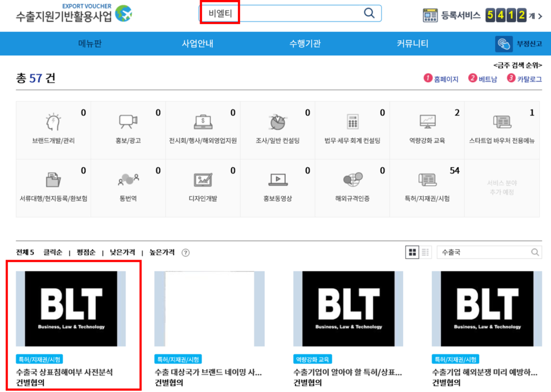The width and height of the screenshot is (551, 392).
Task: Click the search magnifier in the top bar
Action: point(368,13)
